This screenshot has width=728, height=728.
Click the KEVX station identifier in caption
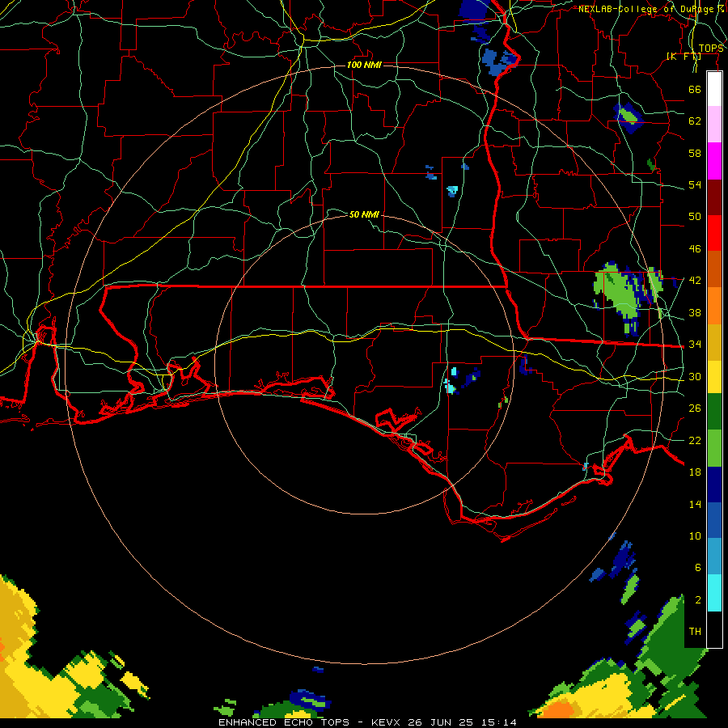click(387, 722)
